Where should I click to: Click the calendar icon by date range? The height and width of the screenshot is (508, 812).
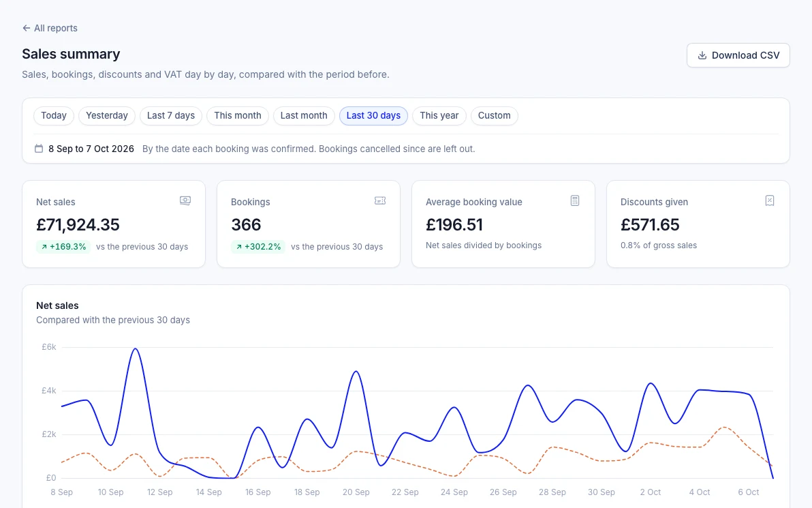tap(39, 149)
